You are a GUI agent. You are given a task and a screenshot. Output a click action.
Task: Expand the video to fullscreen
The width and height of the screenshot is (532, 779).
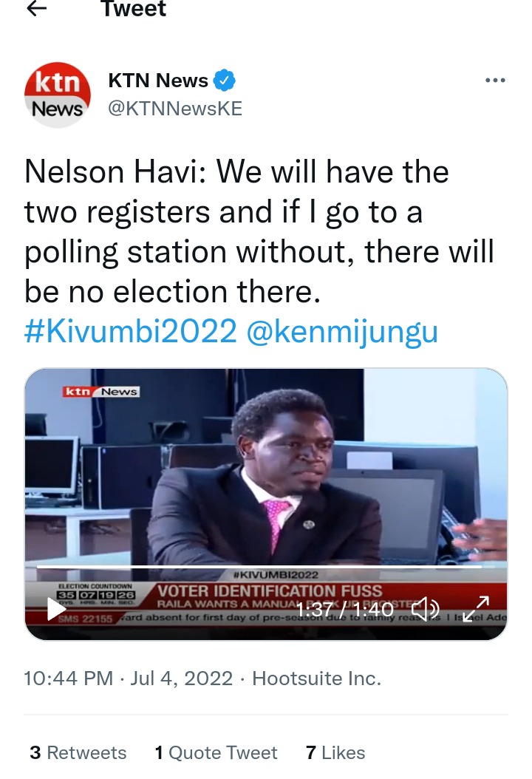point(475,608)
